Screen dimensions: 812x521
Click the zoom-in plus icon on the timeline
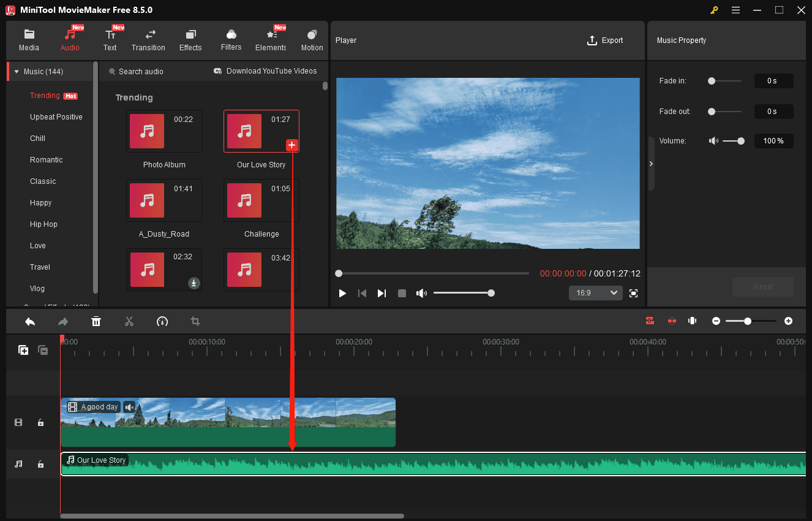click(x=788, y=321)
